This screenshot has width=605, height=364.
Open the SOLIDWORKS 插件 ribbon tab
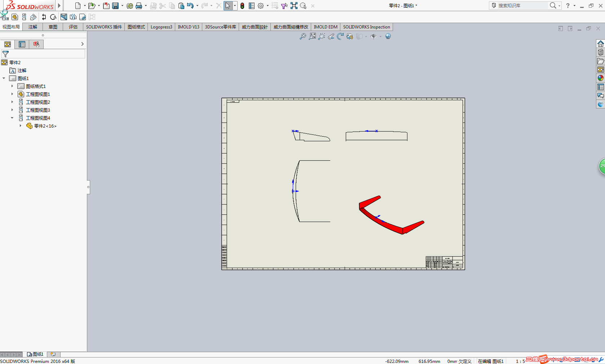(104, 27)
